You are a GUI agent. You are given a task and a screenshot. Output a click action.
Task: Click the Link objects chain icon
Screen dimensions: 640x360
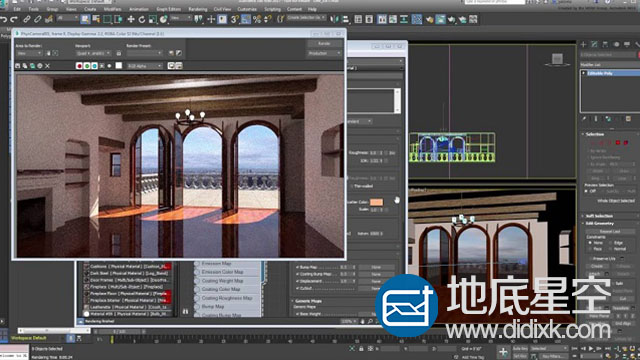tap(27, 19)
